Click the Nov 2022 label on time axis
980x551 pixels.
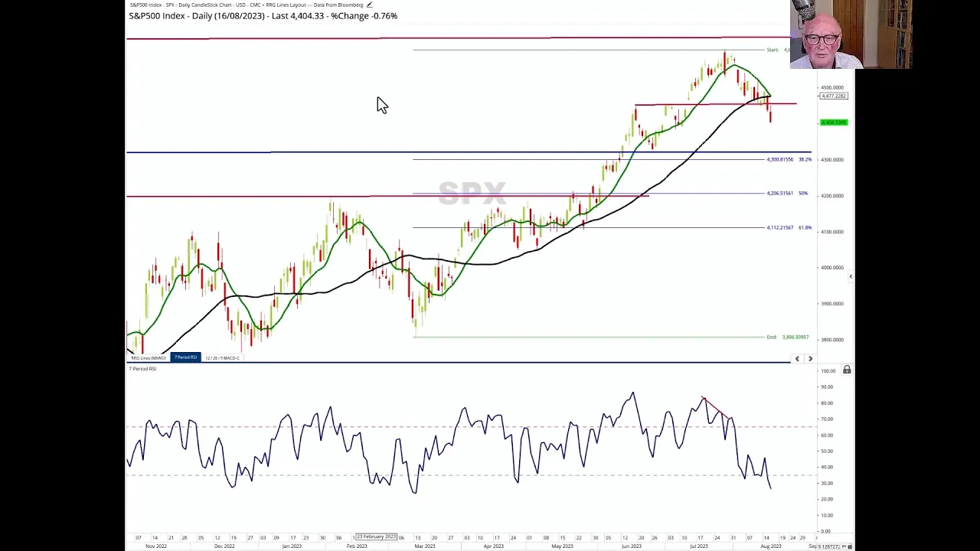click(x=156, y=546)
